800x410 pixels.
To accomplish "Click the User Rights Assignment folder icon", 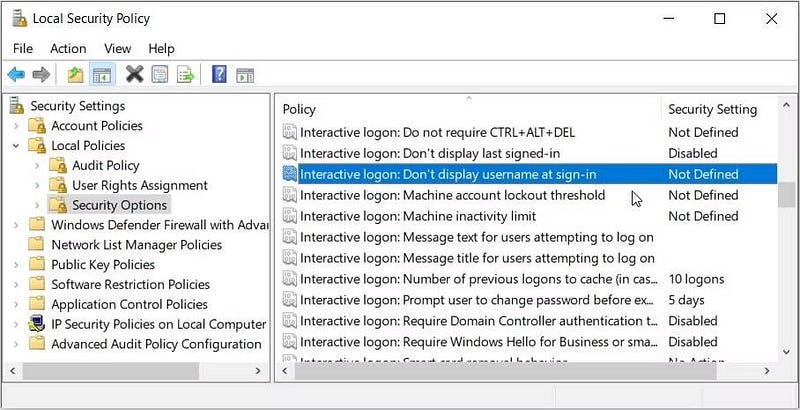I will click(x=58, y=185).
